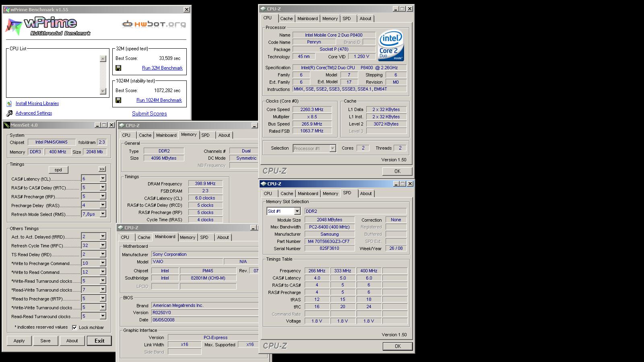Select SPD tab in CPU-Z Memory window
This screenshot has width=644, height=362.
tap(205, 135)
